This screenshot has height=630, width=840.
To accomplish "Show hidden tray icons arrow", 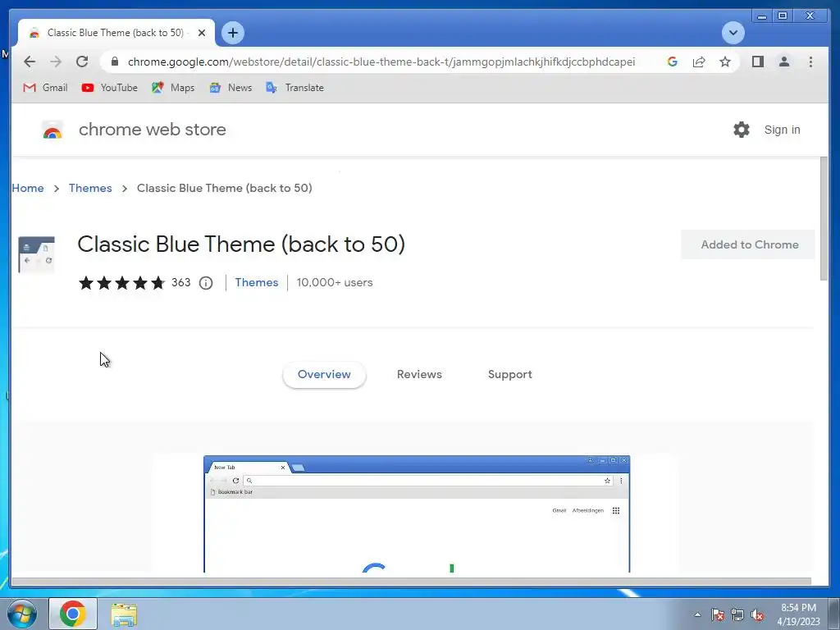I will tap(697, 614).
